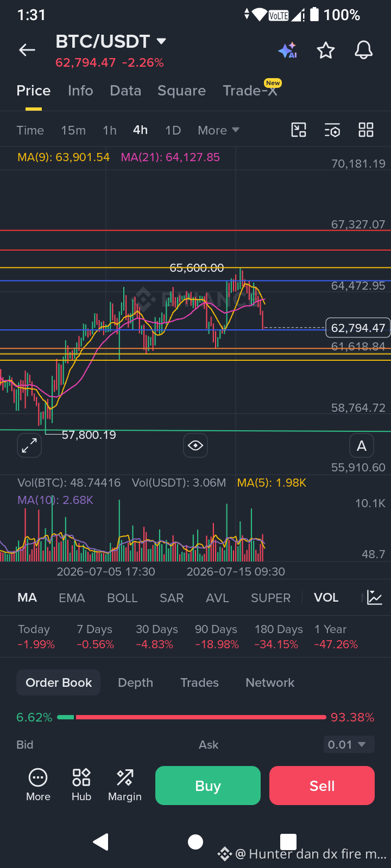This screenshot has width=391, height=868.
Task: Open price alert bell icon
Action: click(364, 50)
